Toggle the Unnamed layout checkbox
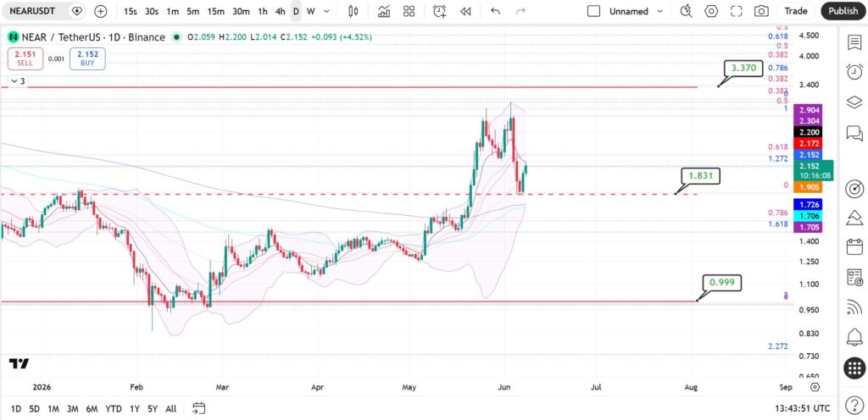Screen dimensions: 868x420 coord(593,11)
